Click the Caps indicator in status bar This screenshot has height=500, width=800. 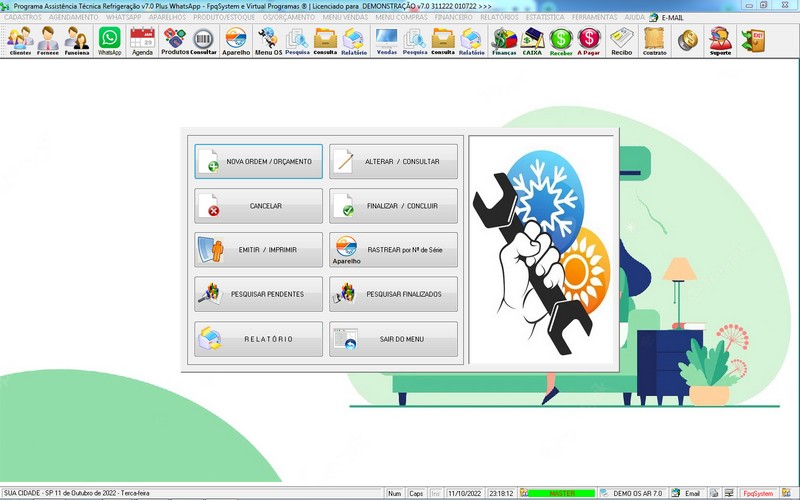point(416,493)
